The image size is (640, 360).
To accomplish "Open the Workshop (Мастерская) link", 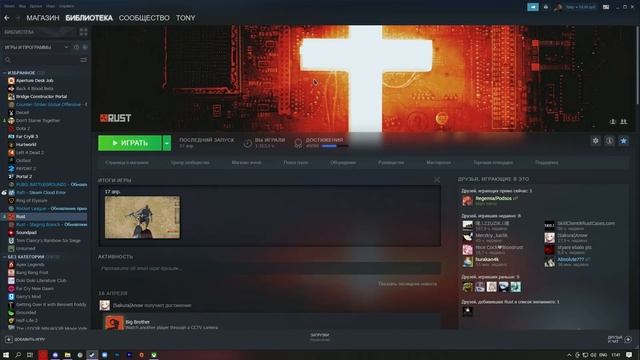I will [438, 162].
